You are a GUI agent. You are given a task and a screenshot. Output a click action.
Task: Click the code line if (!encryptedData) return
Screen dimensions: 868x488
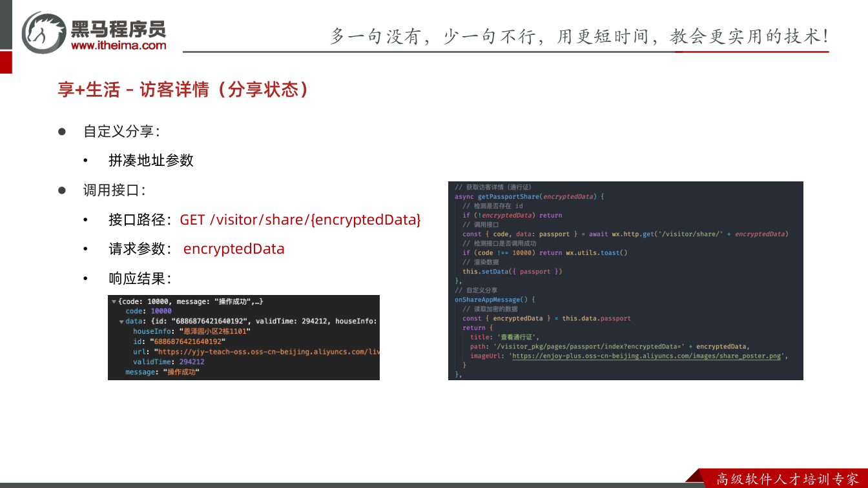[512, 215]
